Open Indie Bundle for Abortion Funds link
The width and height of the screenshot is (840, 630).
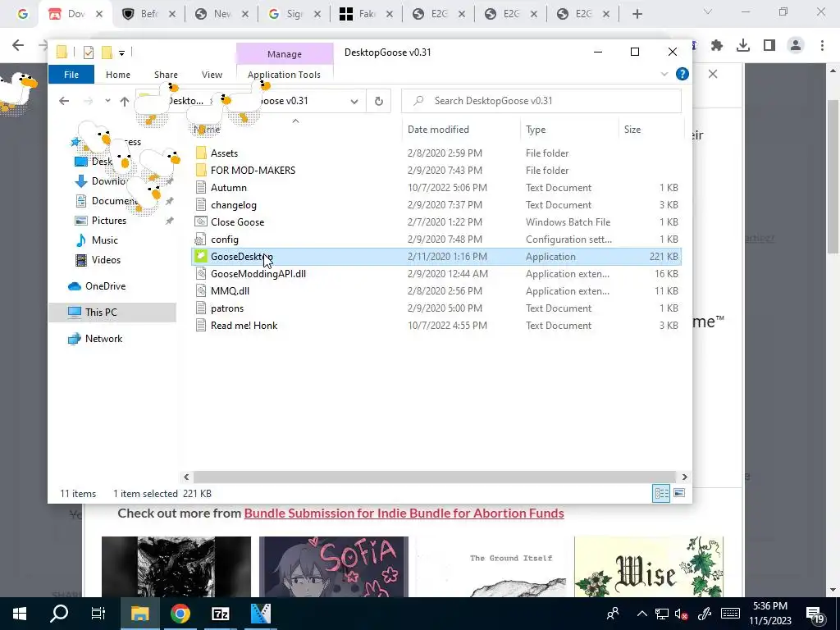(404, 514)
